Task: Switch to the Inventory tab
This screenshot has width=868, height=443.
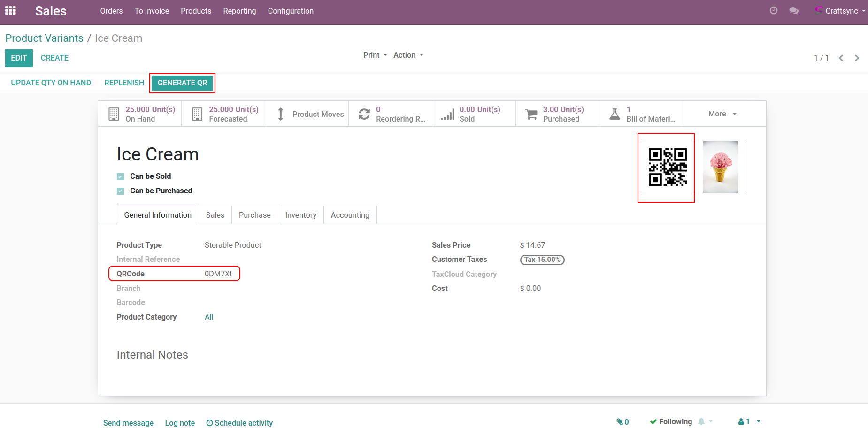Action: pyautogui.click(x=300, y=215)
